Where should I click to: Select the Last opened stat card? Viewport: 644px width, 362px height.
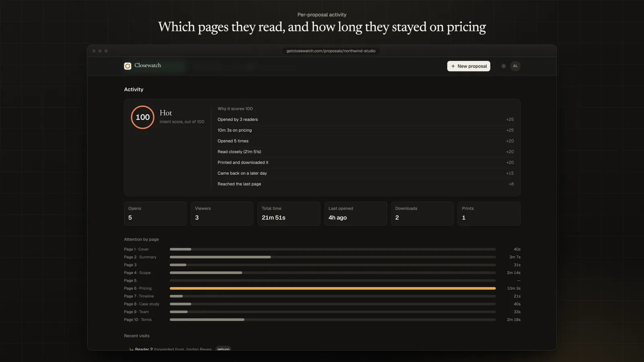[x=356, y=214]
